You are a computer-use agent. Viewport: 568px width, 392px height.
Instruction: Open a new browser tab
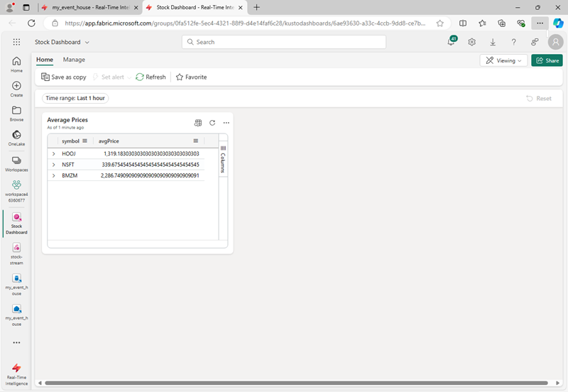[x=256, y=7]
